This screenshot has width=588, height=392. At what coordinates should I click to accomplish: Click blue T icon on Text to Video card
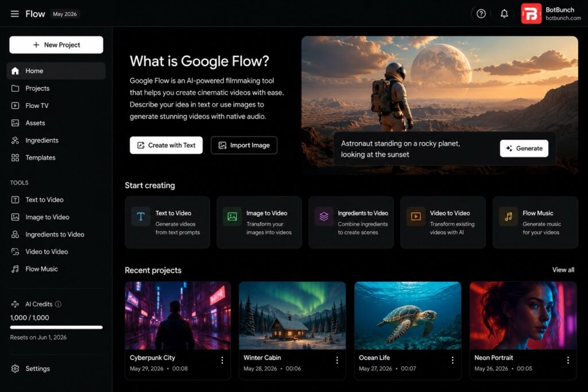141,216
